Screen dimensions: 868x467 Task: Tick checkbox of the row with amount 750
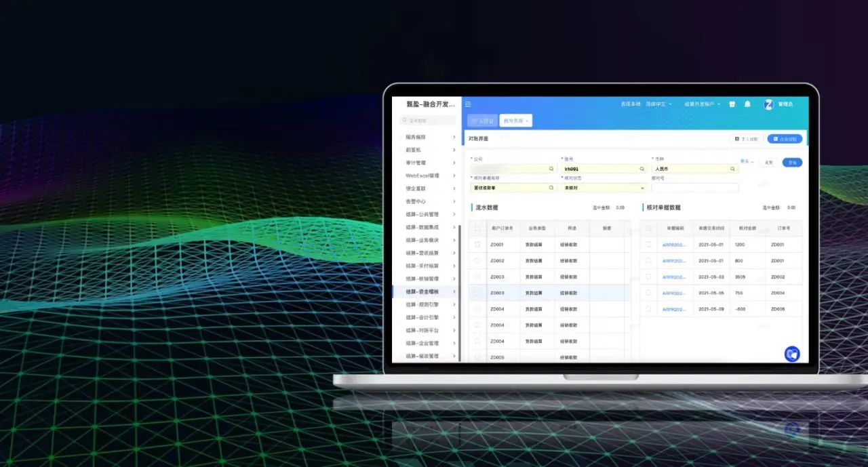coord(649,293)
